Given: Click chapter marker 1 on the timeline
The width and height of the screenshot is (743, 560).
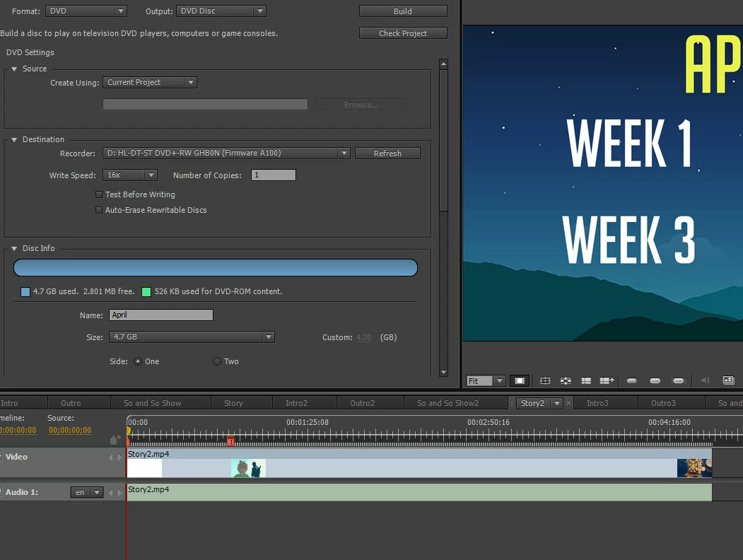Looking at the screenshot, I should coord(230,441).
